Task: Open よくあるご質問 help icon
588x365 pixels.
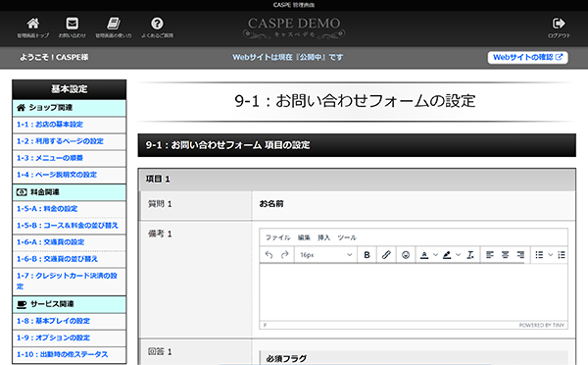Action: tap(157, 24)
